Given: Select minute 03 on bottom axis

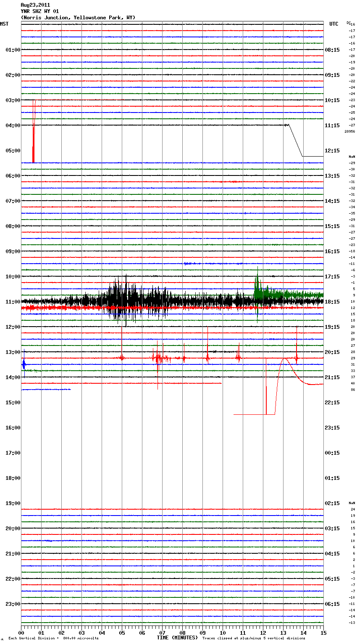Looking at the screenshot, I should click(x=81, y=633).
